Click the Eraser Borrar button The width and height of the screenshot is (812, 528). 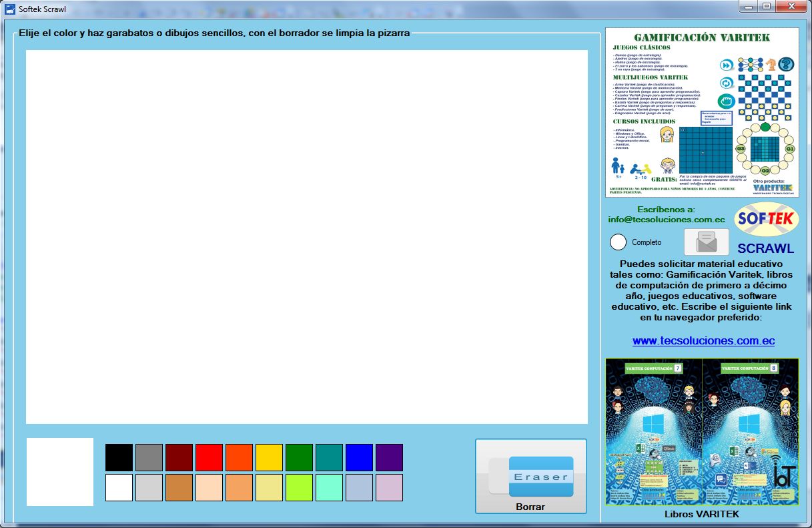point(531,476)
